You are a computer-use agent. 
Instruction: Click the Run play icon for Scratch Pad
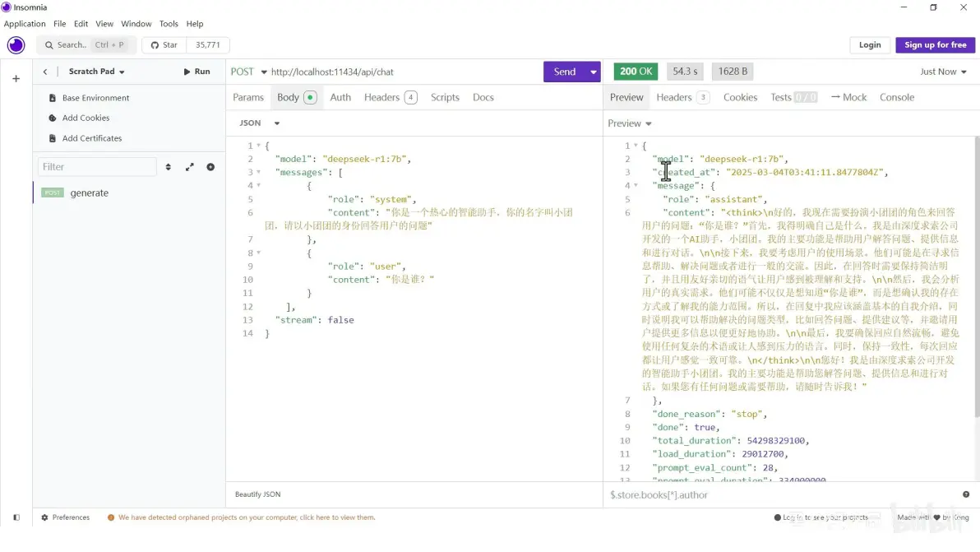point(187,72)
